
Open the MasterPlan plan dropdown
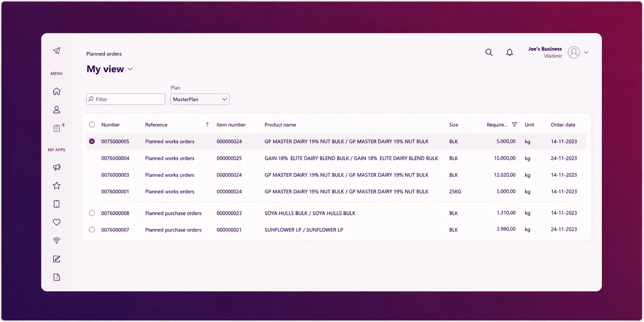click(x=200, y=99)
